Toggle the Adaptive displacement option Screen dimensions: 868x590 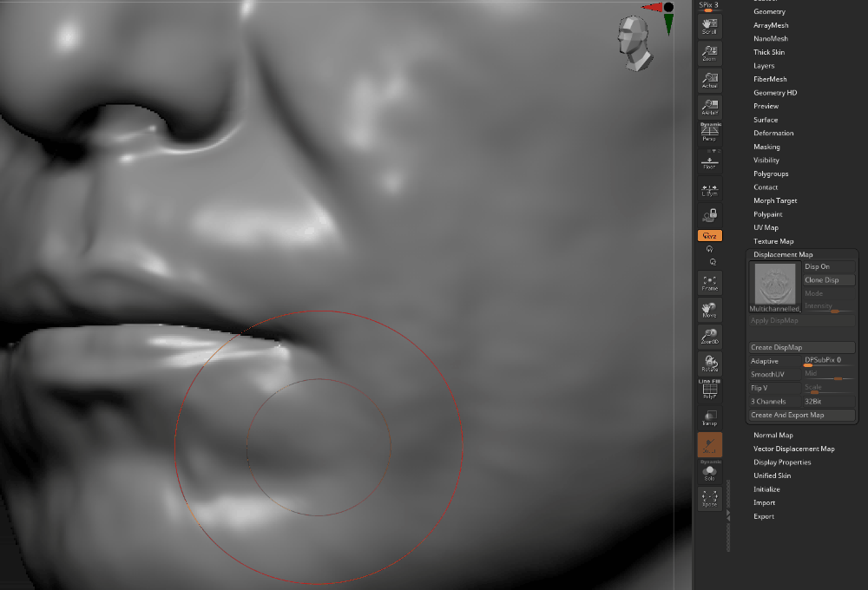774,361
